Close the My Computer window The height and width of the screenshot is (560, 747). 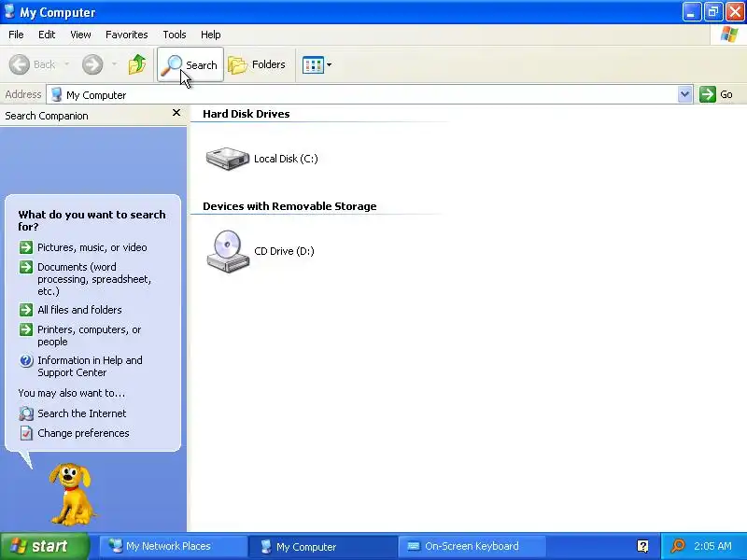[x=735, y=12]
